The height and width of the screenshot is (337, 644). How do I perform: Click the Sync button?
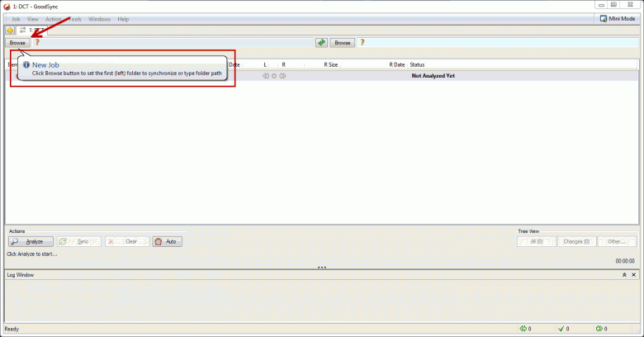(79, 242)
